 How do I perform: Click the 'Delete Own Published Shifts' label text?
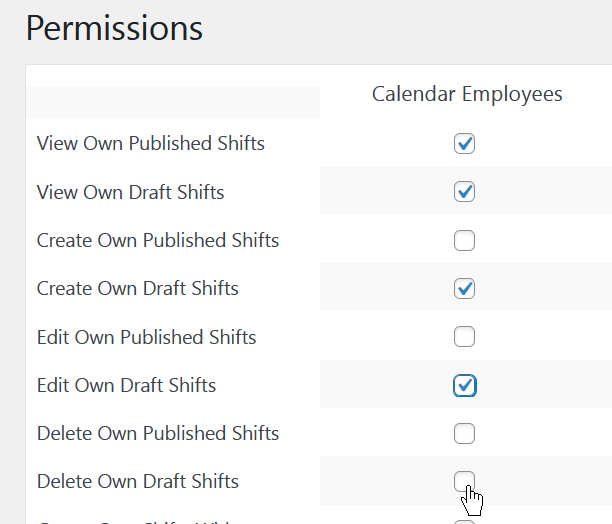(158, 433)
